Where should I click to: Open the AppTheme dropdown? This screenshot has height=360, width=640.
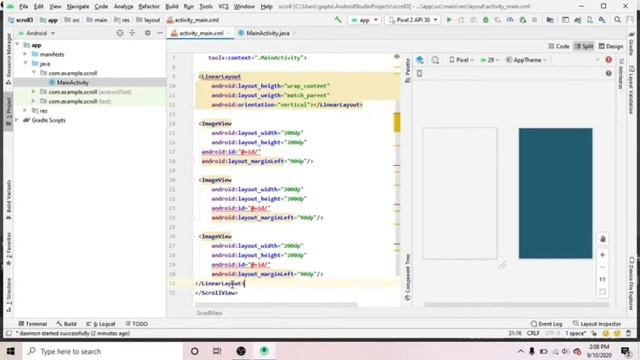click(526, 60)
